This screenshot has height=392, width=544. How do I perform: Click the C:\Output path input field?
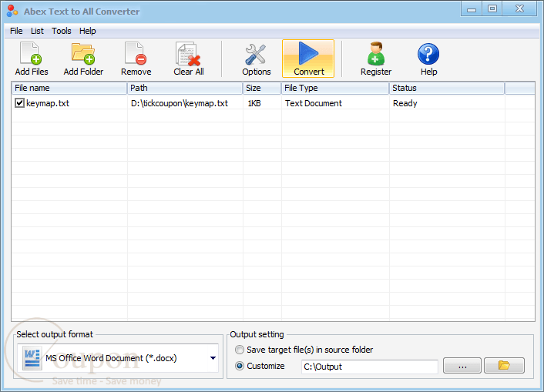pyautogui.click(x=370, y=367)
